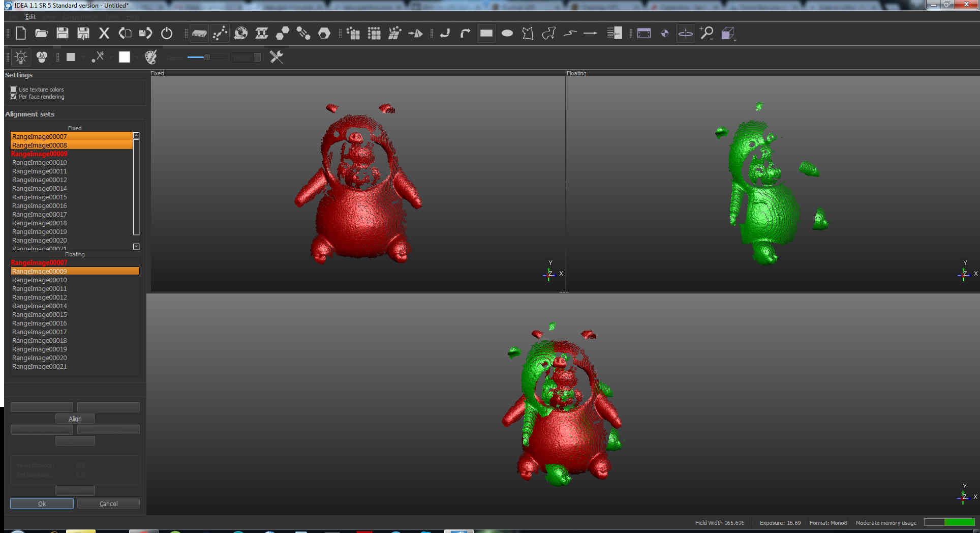980x533 pixels.
Task: Open the cube view orientation dropdown
Action: click(728, 34)
